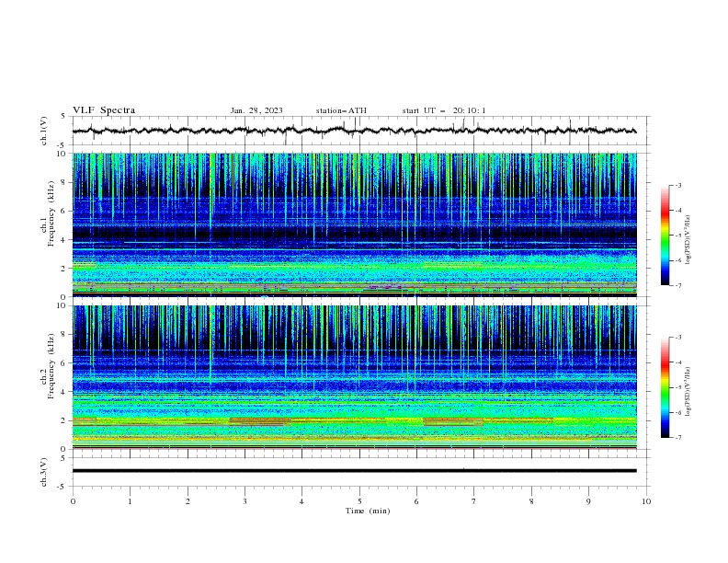Click the "ch.3(V)" axis label
This screenshot has width=728, height=563.
tap(44, 472)
